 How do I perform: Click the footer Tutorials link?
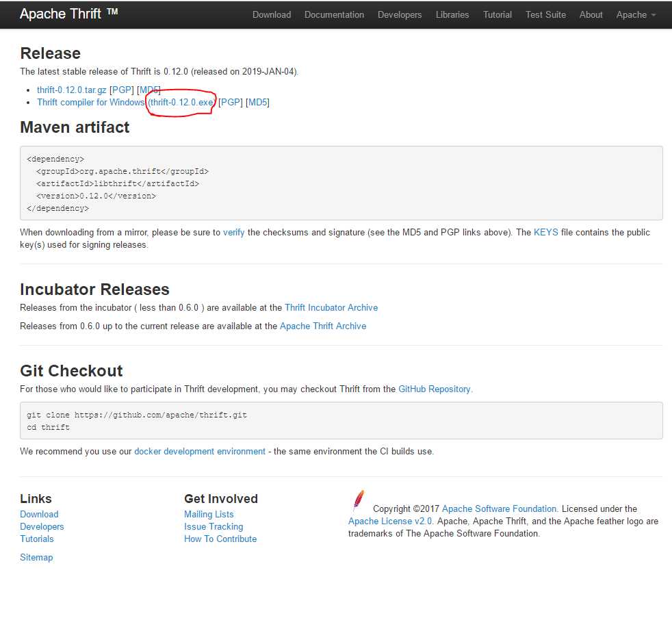36,539
